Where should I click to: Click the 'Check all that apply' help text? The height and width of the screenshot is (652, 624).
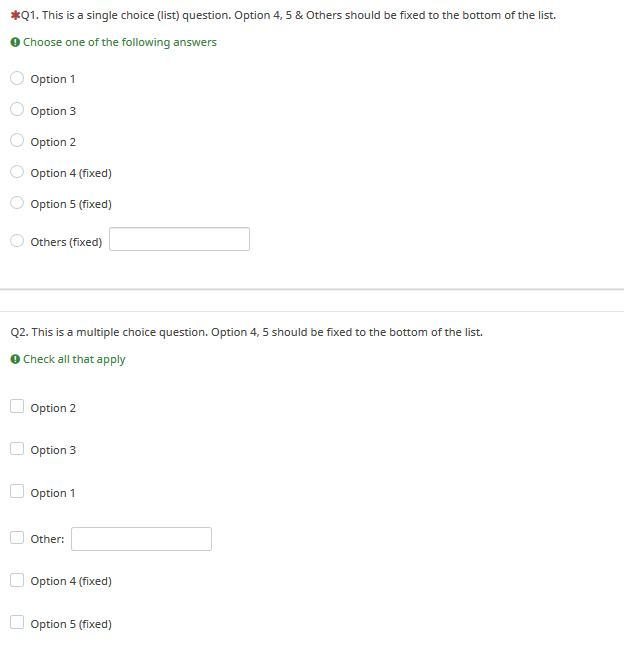(x=74, y=359)
